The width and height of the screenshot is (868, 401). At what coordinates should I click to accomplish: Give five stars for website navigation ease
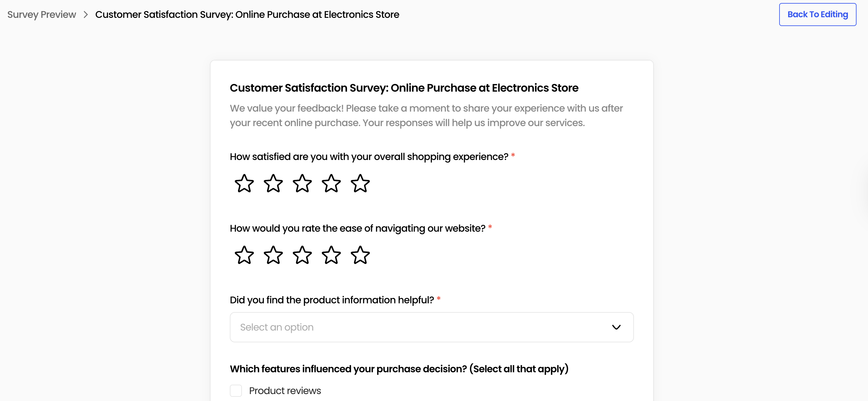tap(360, 255)
